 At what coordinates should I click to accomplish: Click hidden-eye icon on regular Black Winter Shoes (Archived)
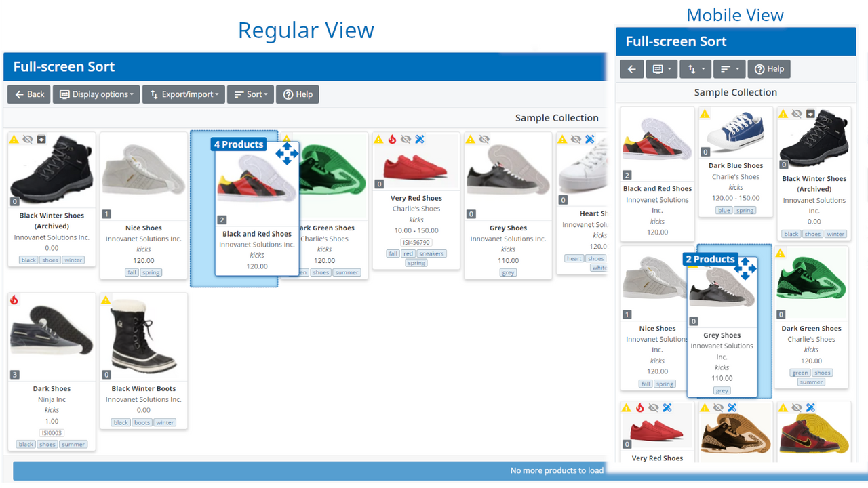coord(28,139)
